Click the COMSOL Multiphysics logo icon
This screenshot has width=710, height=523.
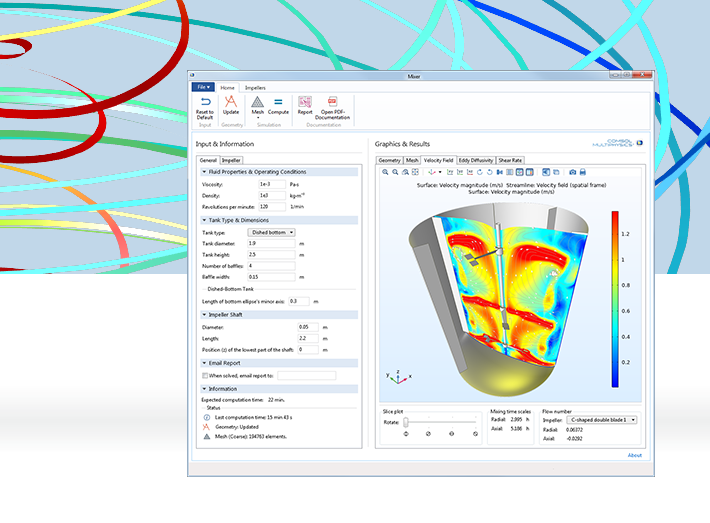639,143
